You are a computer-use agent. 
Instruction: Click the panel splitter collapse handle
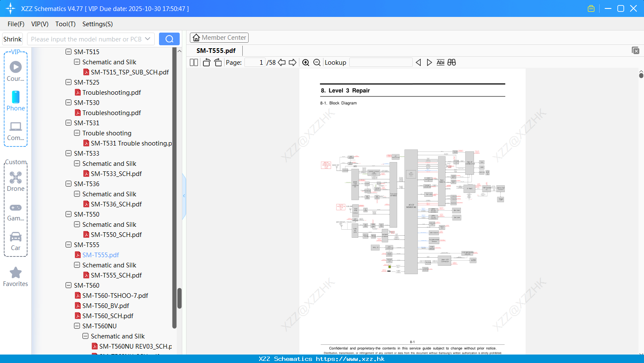pyautogui.click(x=184, y=196)
